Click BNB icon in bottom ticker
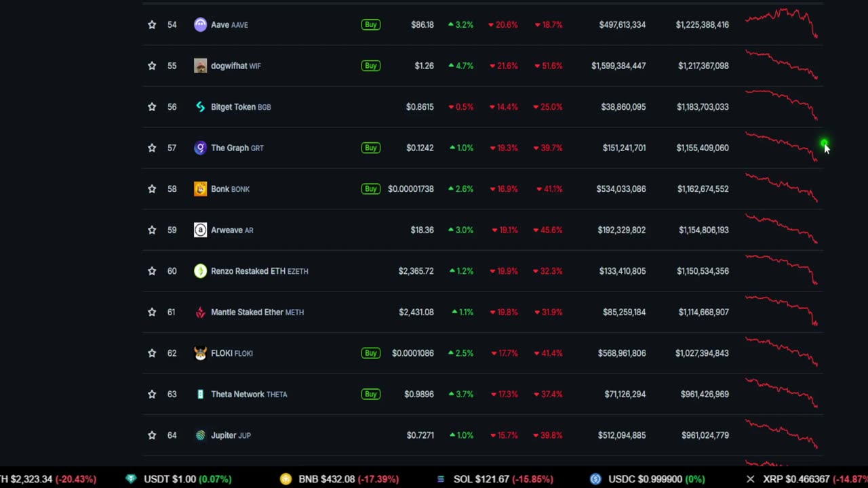 285,479
